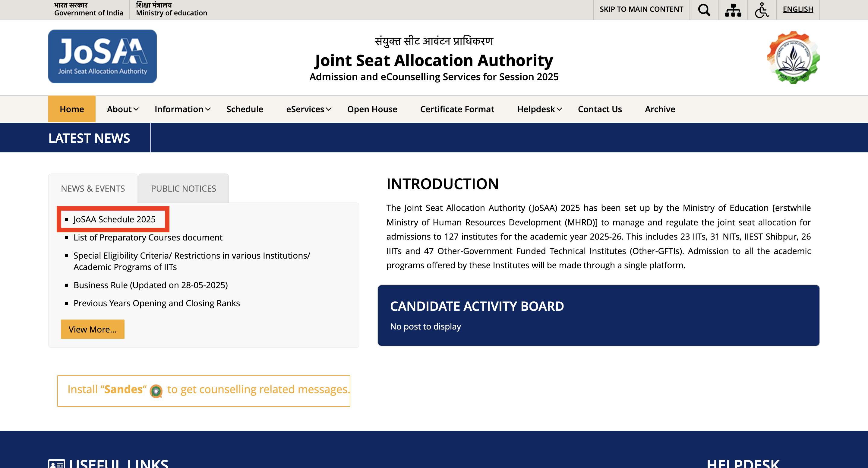Switch language via ENGLISH link
The image size is (868, 468).
pyautogui.click(x=797, y=9)
